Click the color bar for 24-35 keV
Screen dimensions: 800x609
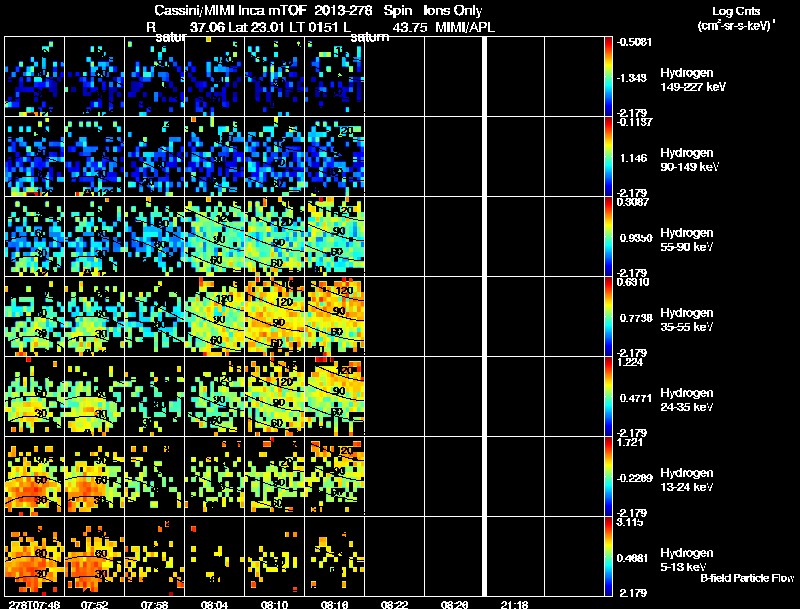[608, 397]
